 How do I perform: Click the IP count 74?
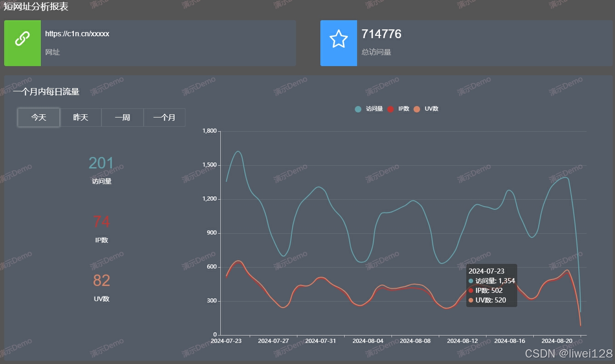click(x=101, y=222)
